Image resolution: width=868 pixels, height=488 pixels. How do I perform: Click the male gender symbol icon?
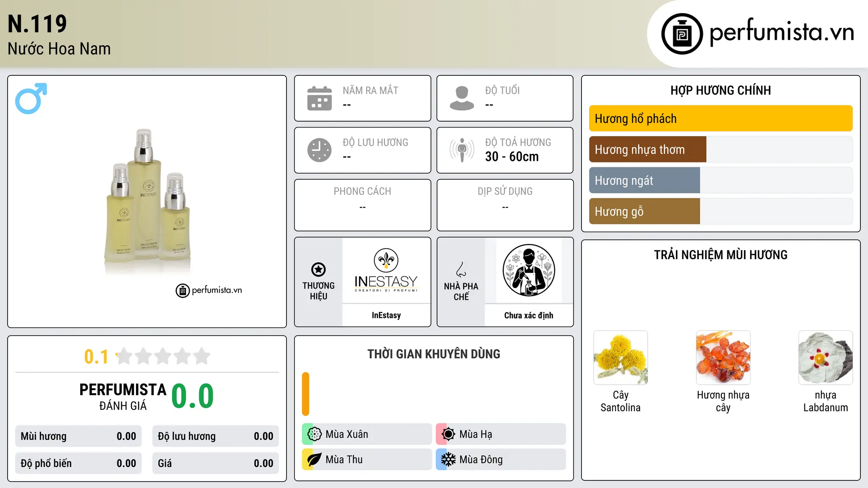[31, 98]
